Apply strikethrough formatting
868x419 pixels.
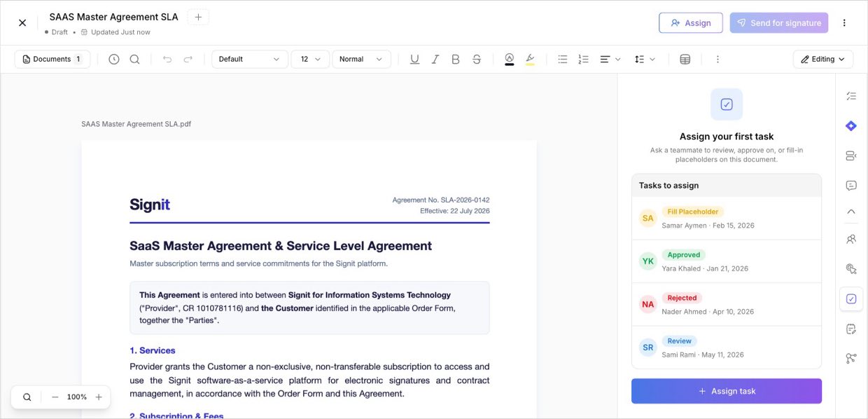tap(477, 60)
